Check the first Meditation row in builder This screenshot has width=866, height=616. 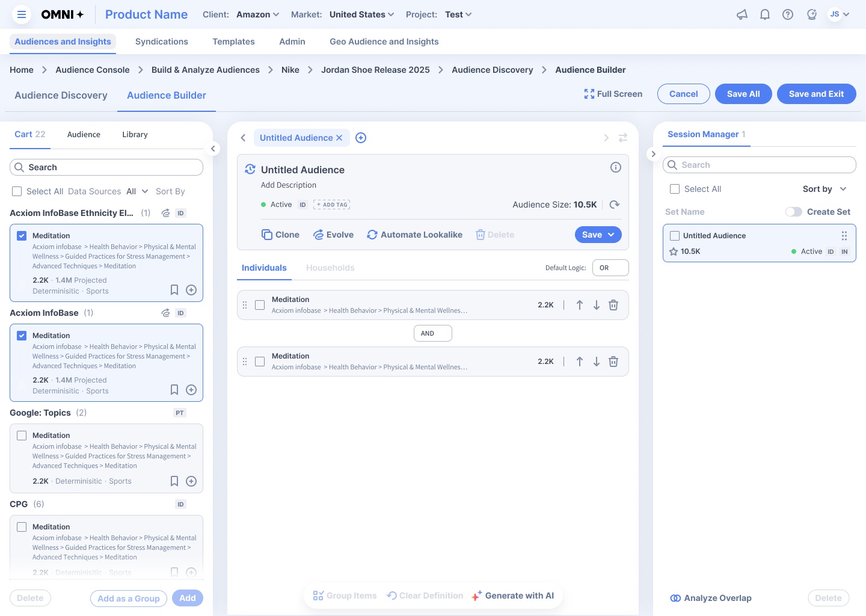pos(260,305)
